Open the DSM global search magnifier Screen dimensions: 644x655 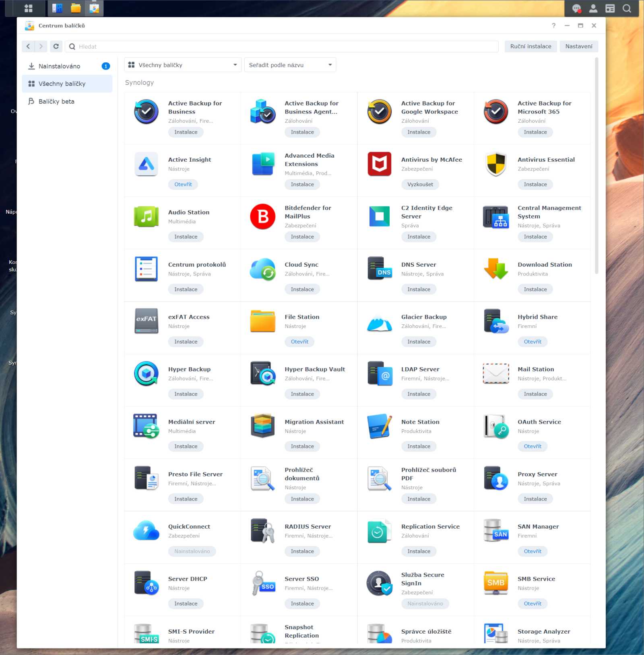pos(627,8)
